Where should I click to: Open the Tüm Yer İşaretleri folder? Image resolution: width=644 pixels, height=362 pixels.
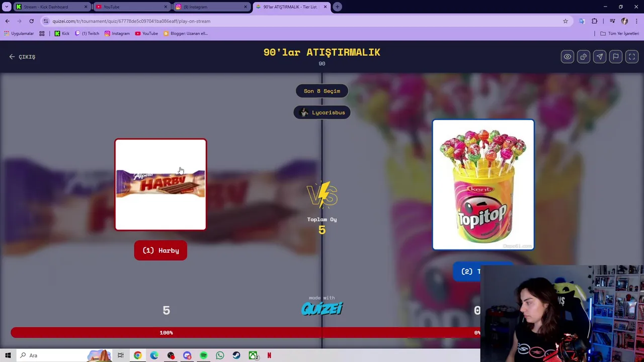620,33
